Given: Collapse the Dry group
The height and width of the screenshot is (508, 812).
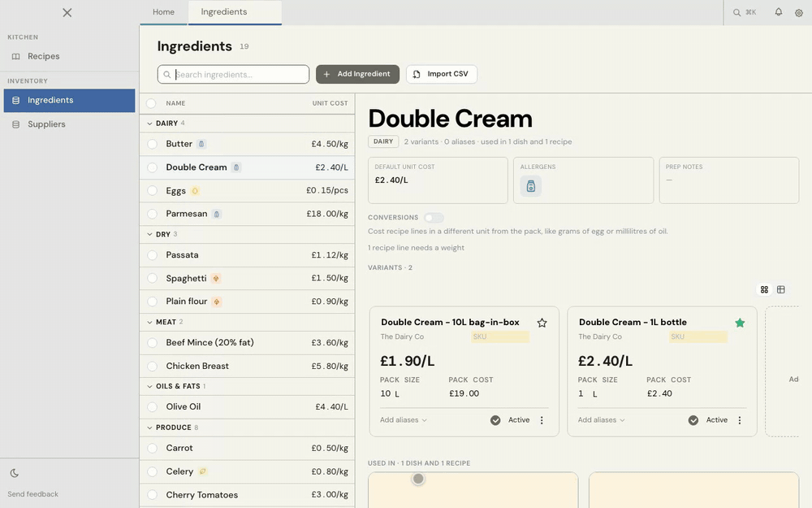Looking at the screenshot, I should coord(149,234).
